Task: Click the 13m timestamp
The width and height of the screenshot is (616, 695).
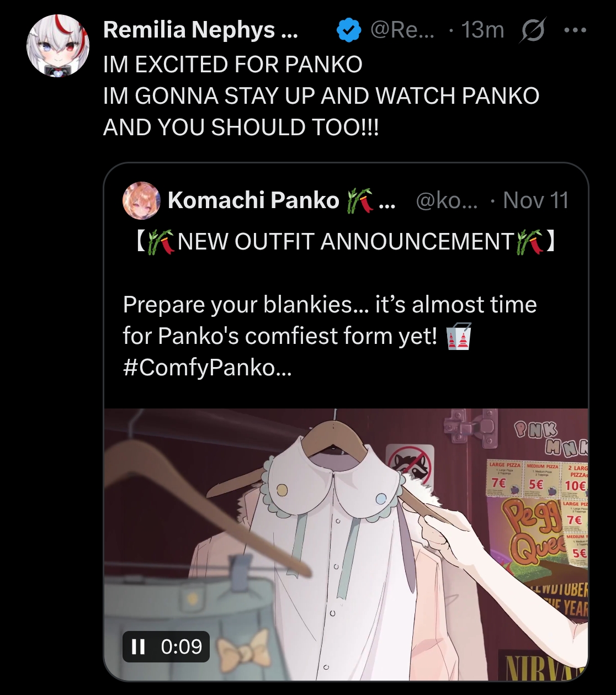Action: tap(482, 30)
